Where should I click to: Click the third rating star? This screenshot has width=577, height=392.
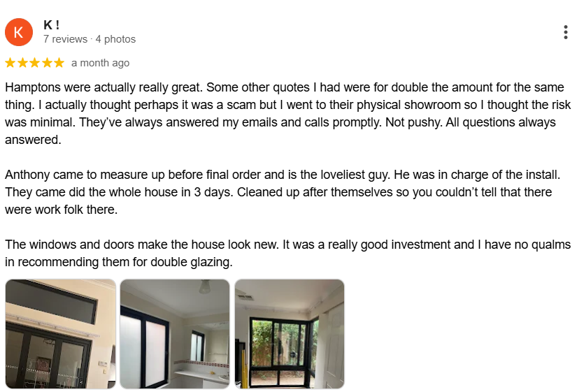pos(35,63)
